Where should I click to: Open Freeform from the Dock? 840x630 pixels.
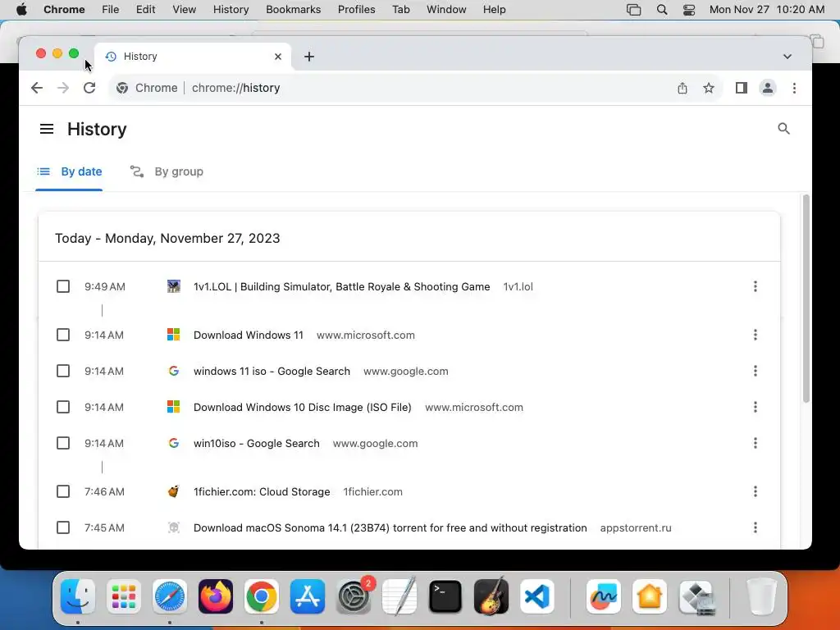(604, 596)
